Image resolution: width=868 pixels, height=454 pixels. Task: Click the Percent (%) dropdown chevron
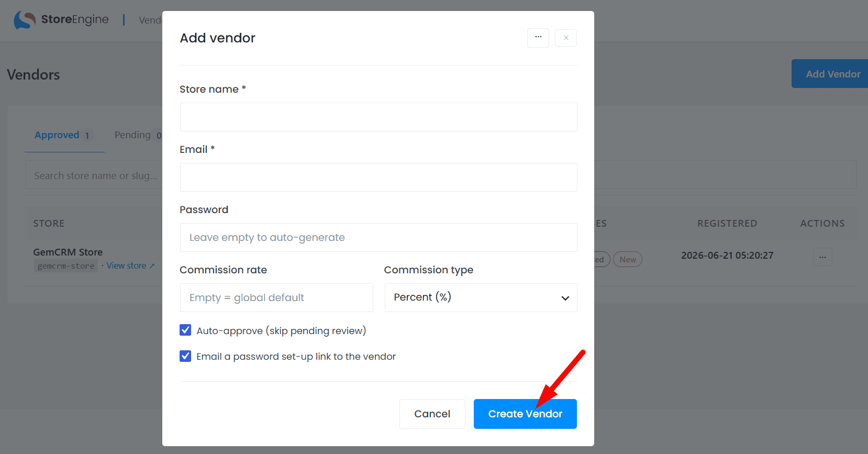pyautogui.click(x=565, y=298)
